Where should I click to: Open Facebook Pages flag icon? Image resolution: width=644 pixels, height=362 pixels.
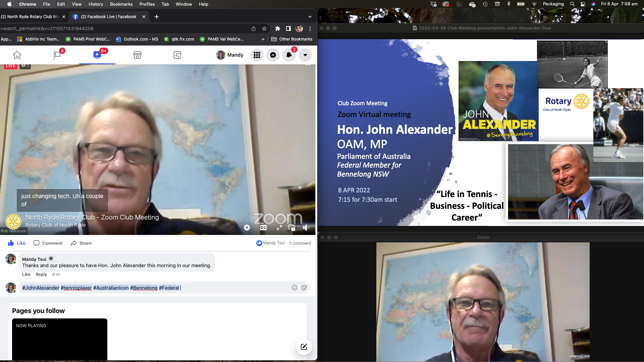pos(57,55)
